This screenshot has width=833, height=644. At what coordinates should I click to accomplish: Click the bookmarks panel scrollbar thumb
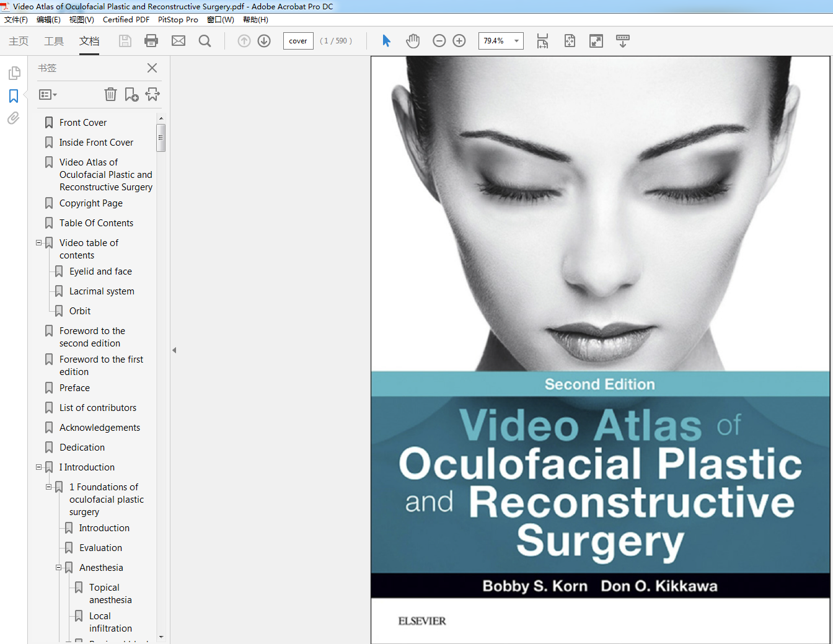(x=161, y=138)
